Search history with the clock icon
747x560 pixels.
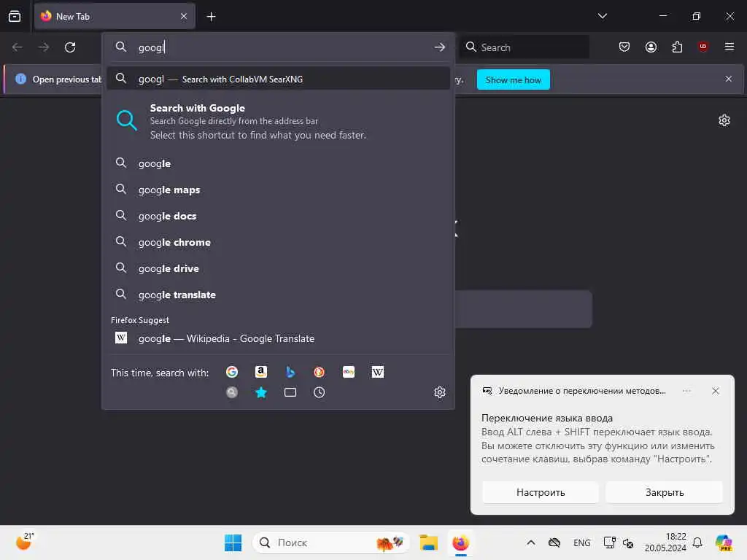click(320, 392)
